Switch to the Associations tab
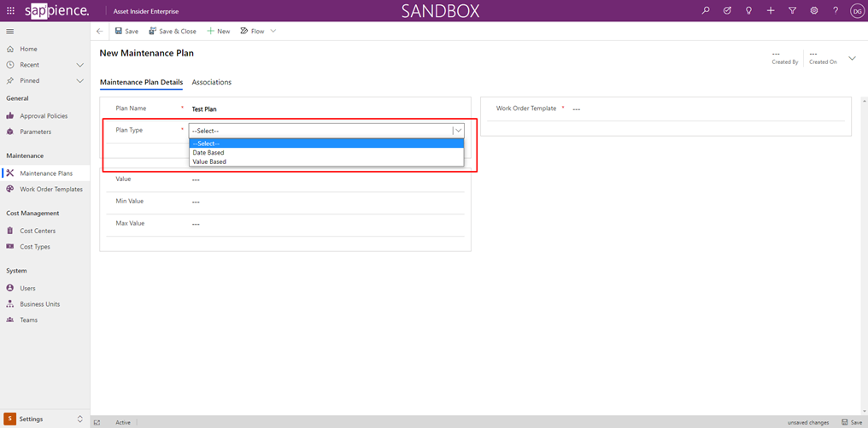The width and height of the screenshot is (868, 428). [211, 82]
